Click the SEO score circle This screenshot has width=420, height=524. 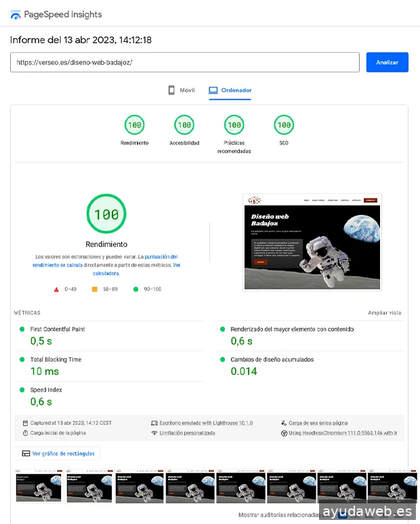pos(284,125)
